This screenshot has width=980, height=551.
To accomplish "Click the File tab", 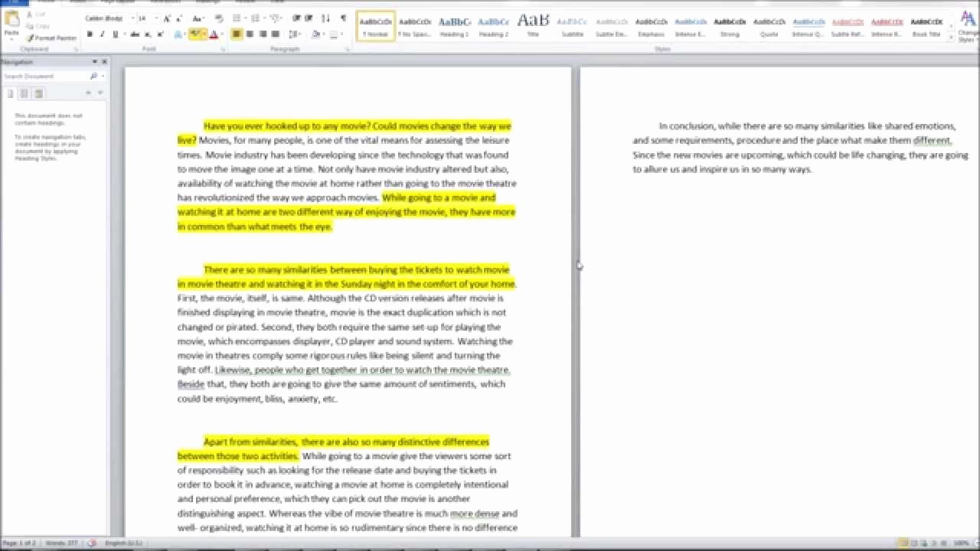I will click(x=14, y=2).
